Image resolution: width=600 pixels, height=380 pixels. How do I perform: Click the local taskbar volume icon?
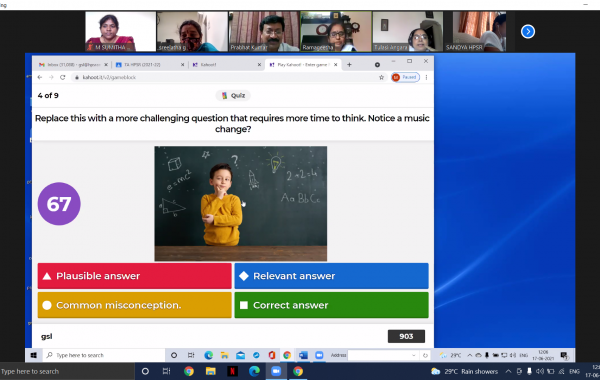tap(540, 371)
